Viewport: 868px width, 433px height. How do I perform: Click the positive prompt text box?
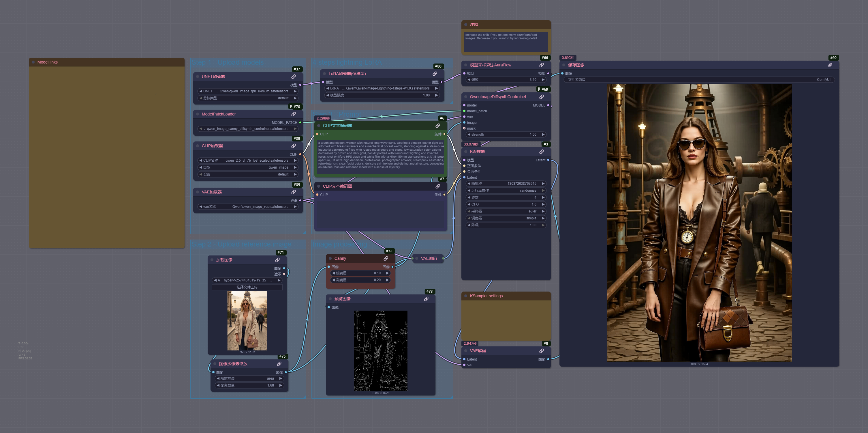(x=380, y=157)
